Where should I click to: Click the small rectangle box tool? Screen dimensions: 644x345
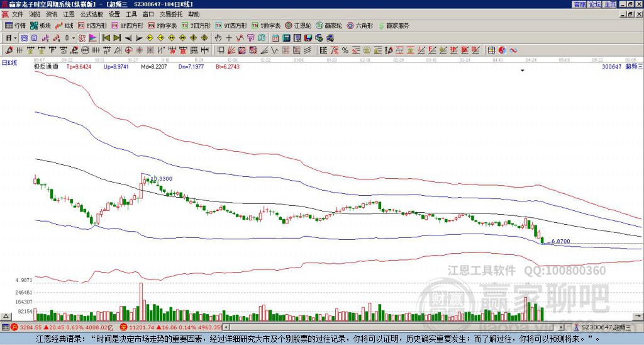click(x=221, y=50)
